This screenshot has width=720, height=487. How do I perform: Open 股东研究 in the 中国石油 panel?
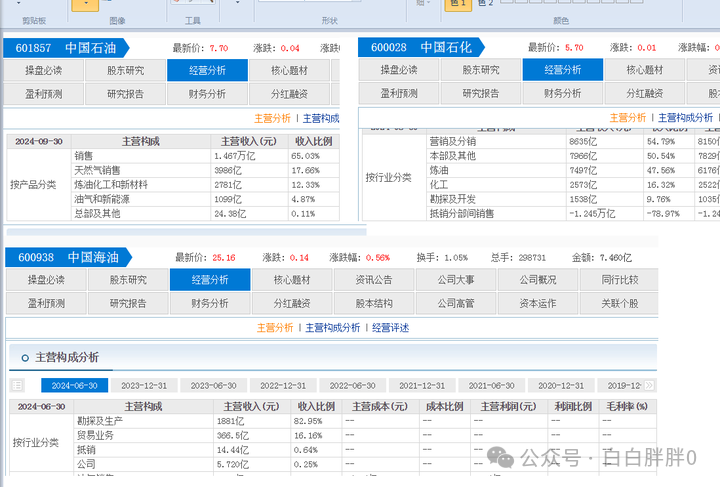click(x=125, y=70)
